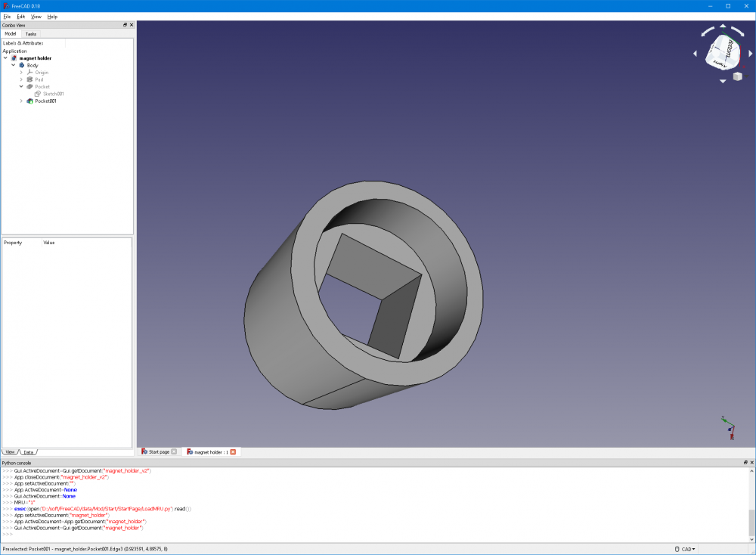Click the small mini-cube below the navigation cube
The image size is (756, 555).
pos(737,76)
